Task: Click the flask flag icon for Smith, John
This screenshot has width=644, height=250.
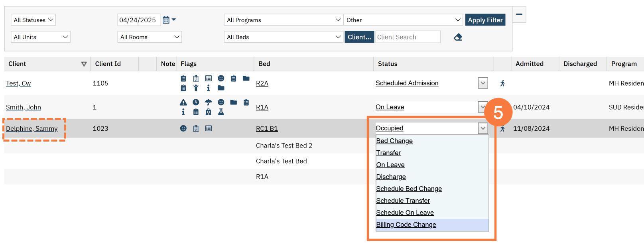Action: tap(221, 112)
